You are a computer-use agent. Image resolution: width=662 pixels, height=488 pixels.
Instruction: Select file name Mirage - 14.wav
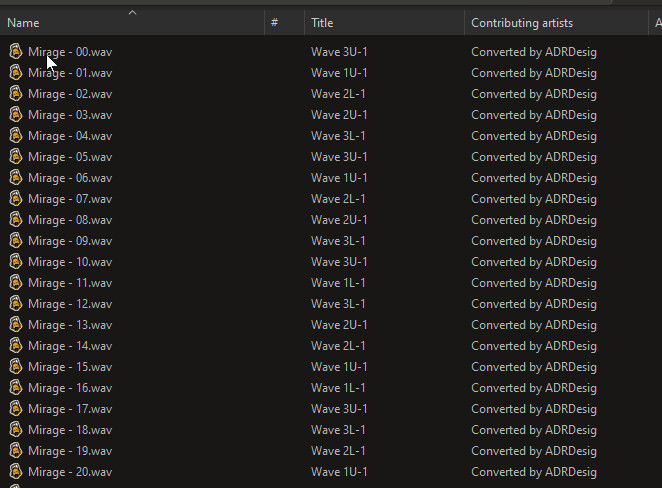70,346
